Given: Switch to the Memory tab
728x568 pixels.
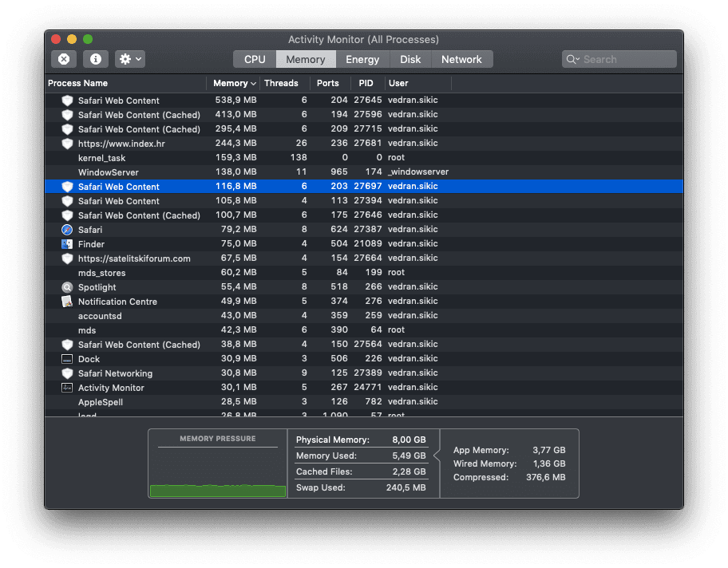Looking at the screenshot, I should coord(306,59).
